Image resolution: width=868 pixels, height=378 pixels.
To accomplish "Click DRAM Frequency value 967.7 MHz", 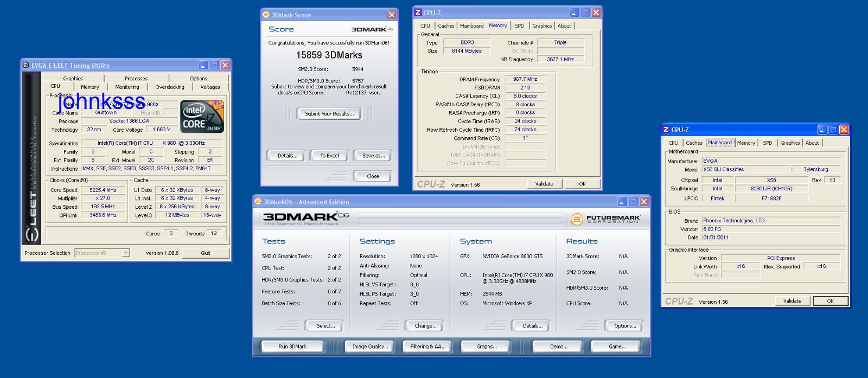I will (525, 79).
